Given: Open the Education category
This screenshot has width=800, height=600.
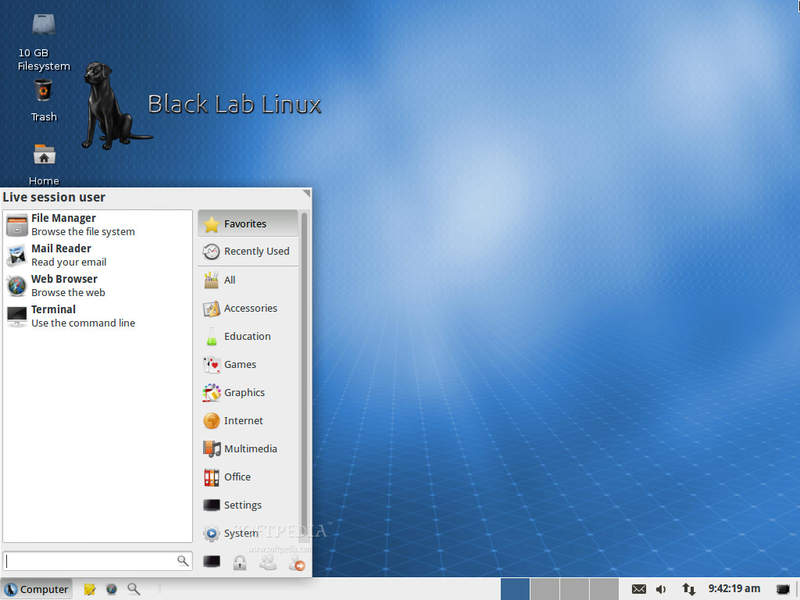Looking at the screenshot, I should (248, 336).
